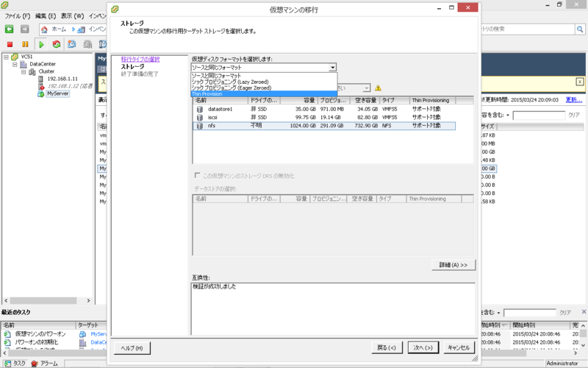Click the grey forward navigation arrow
The width and height of the screenshot is (588, 368).
[x=25, y=29]
